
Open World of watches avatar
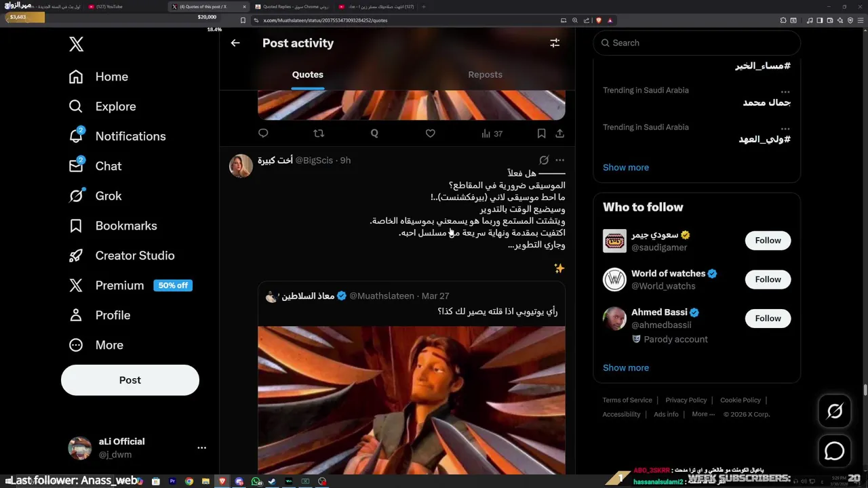615,280
